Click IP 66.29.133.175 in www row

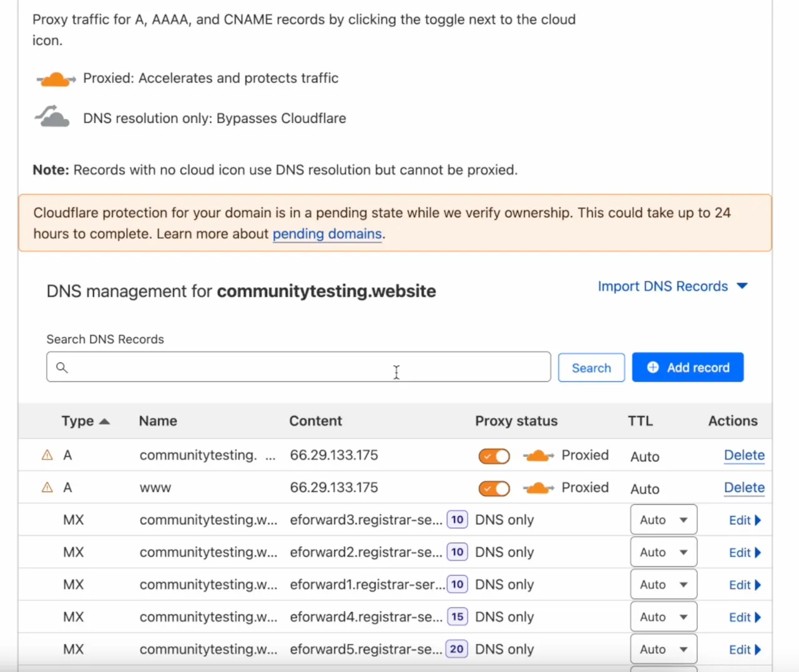(334, 488)
